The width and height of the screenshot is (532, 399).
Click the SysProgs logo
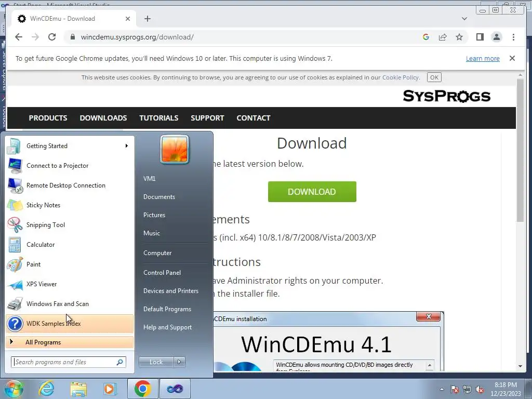coord(446,96)
